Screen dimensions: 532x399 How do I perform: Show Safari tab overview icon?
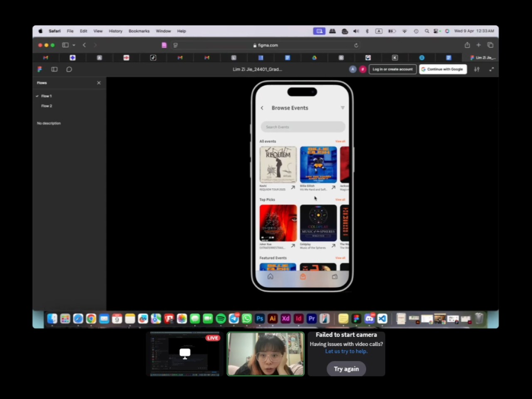[x=490, y=45]
